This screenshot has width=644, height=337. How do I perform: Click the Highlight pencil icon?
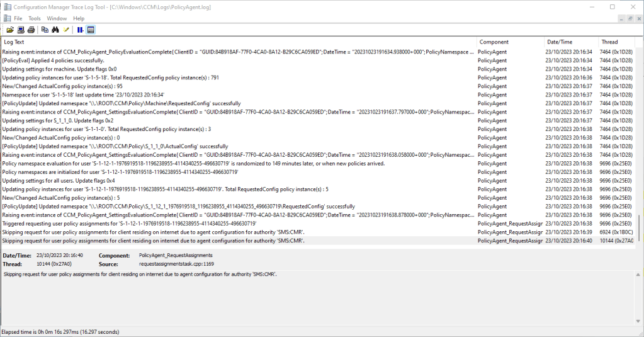pyautogui.click(x=67, y=30)
